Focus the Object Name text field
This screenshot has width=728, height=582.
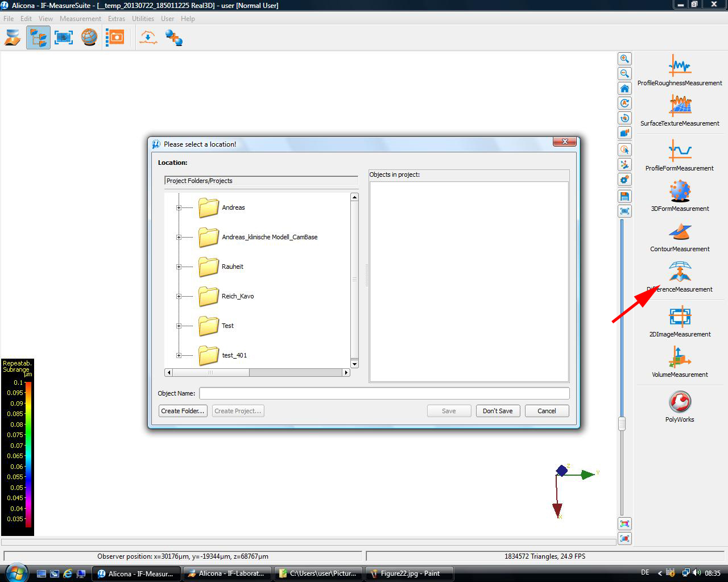point(384,393)
